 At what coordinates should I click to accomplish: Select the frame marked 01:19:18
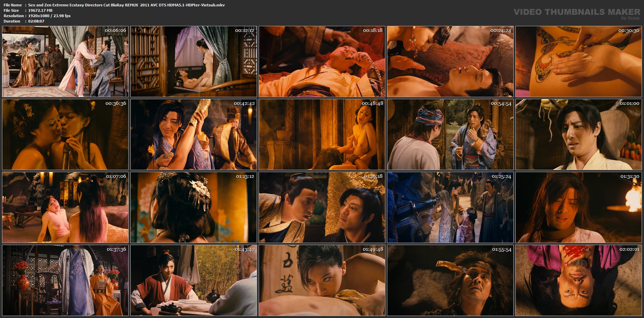(x=322, y=207)
